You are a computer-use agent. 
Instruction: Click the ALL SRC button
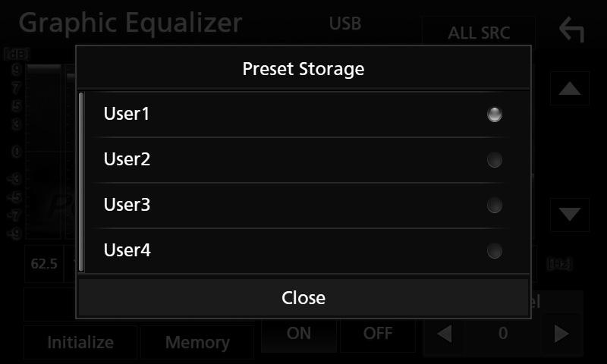(x=479, y=33)
